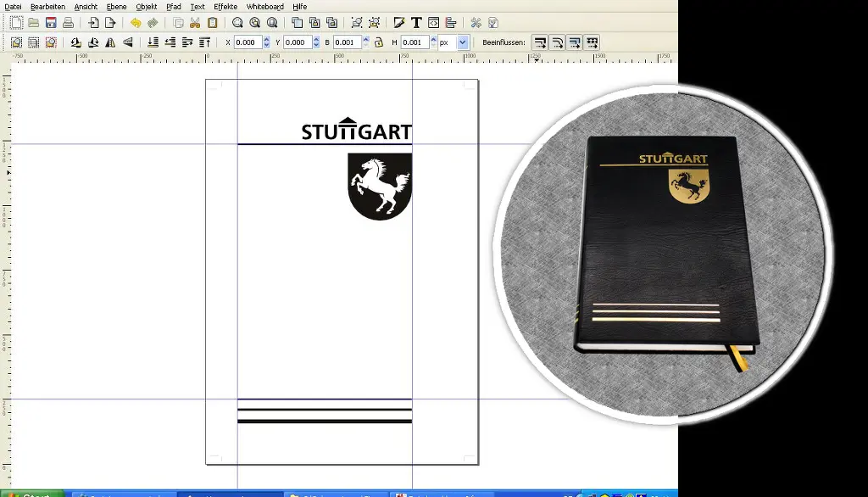Cut selection with the scissors icon
868x497 pixels.
tap(195, 23)
